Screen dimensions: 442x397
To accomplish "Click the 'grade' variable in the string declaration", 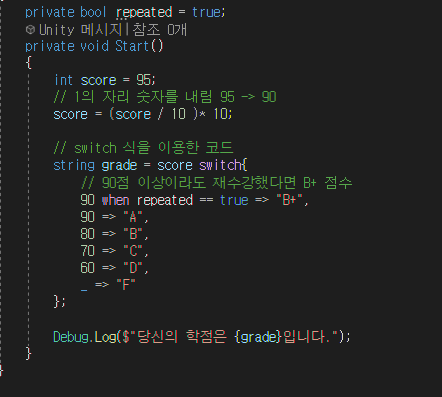I will click(x=119, y=165).
